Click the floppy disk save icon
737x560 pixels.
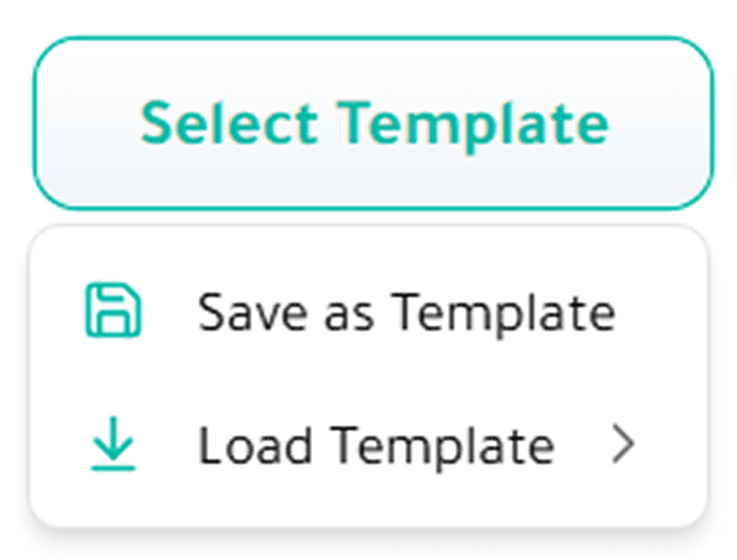tap(113, 312)
